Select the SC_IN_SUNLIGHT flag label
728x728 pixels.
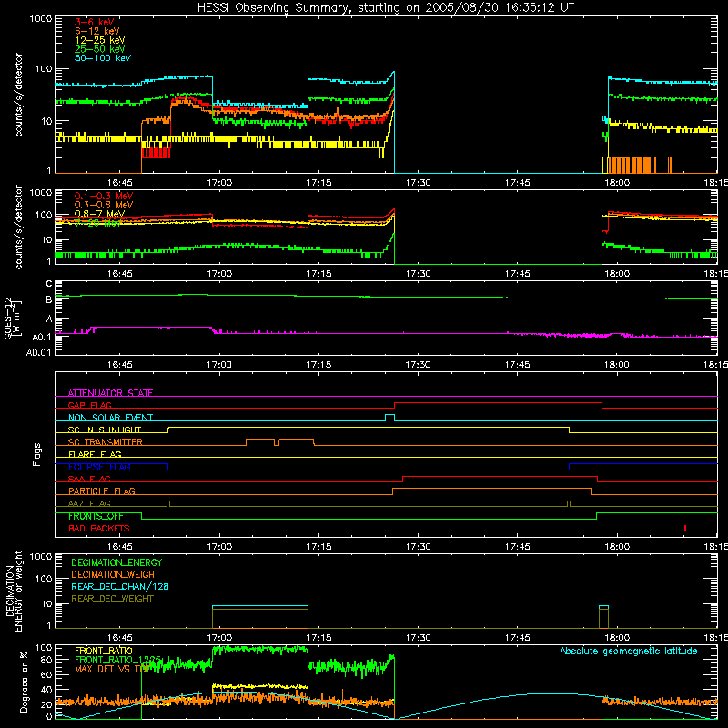coord(105,430)
